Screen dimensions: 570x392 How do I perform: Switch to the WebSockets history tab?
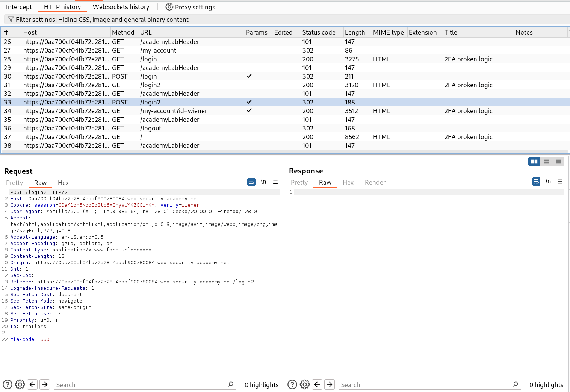[x=121, y=7]
